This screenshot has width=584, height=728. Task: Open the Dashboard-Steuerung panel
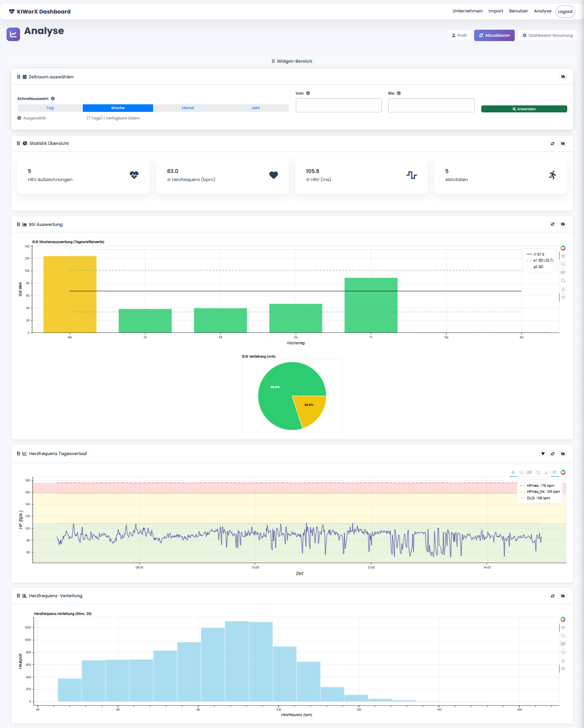coord(547,36)
